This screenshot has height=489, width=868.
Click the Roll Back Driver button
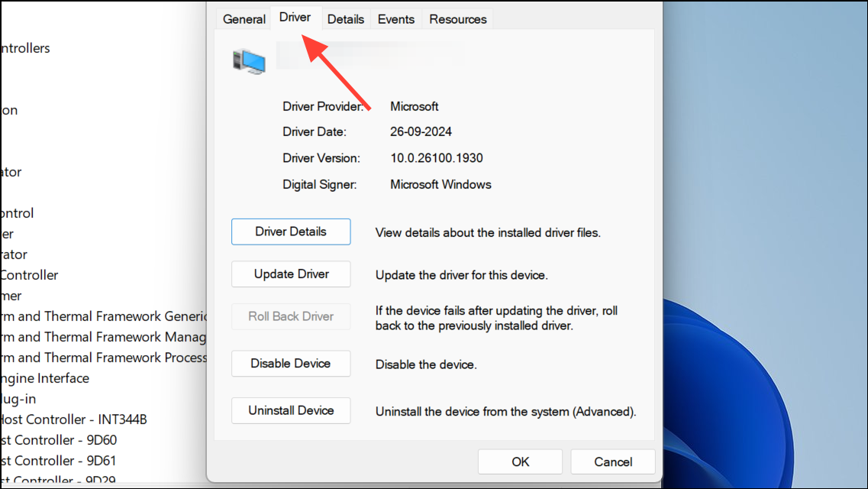tap(291, 316)
